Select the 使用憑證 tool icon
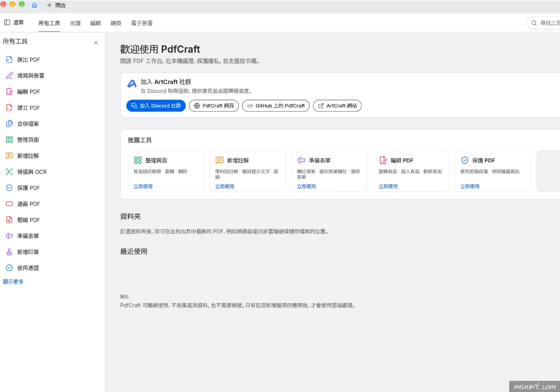Screen dimensions: 560x392 coord(9,268)
